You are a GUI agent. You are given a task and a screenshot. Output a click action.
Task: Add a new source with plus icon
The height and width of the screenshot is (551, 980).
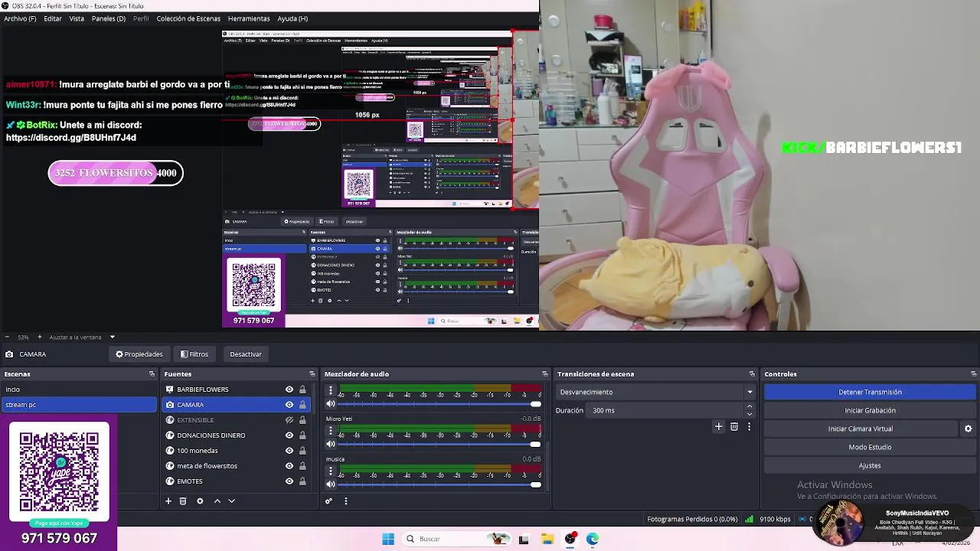168,501
